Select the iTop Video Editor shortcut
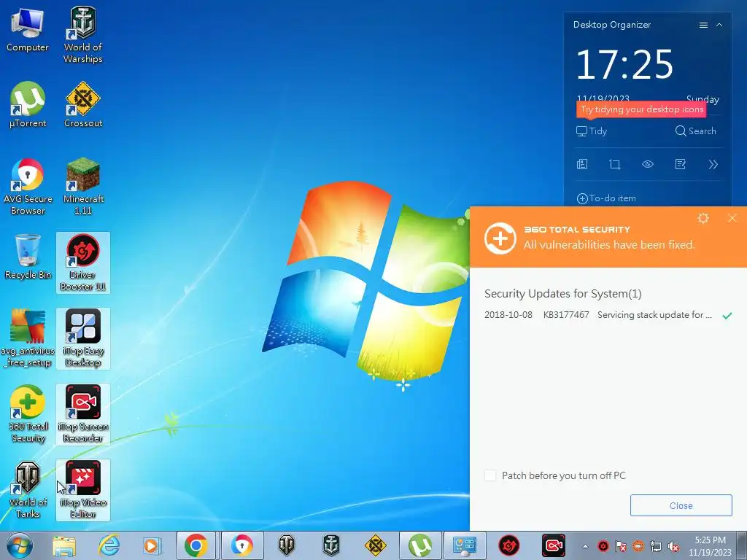The height and width of the screenshot is (560, 747). pyautogui.click(x=83, y=490)
